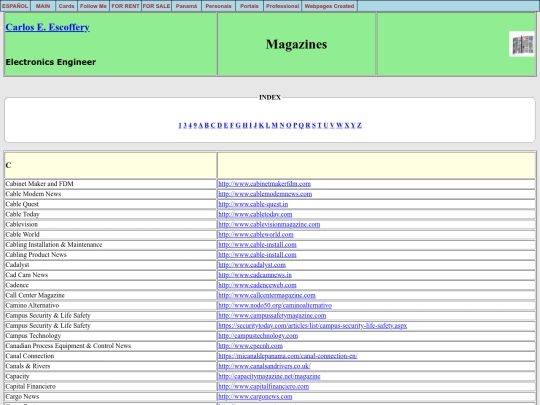Open the Webpages Created menu
540x405 pixels.
click(329, 6)
